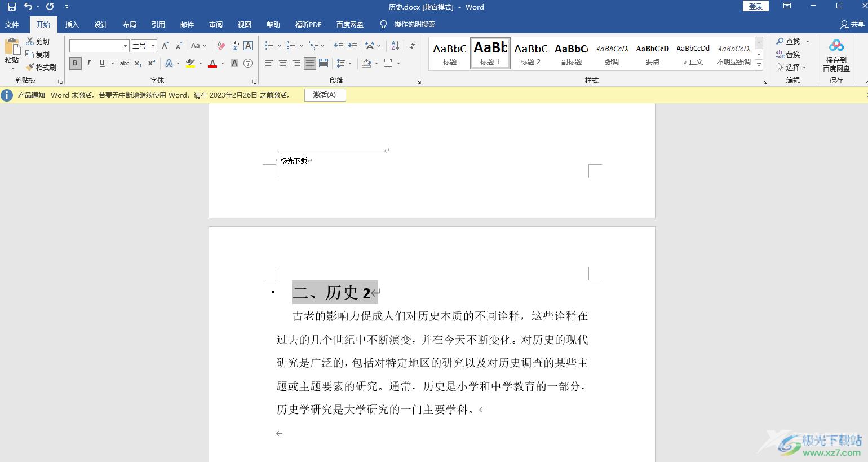Expand the numbered list dropdown arrow
The height and width of the screenshot is (462, 868).
[301, 46]
